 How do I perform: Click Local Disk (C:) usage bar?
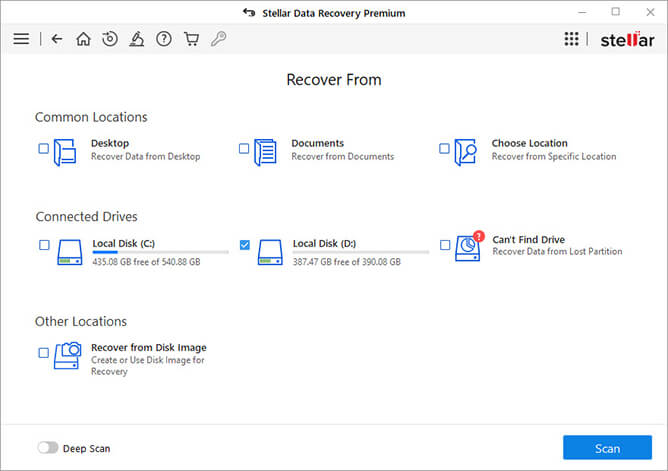pyautogui.click(x=161, y=252)
